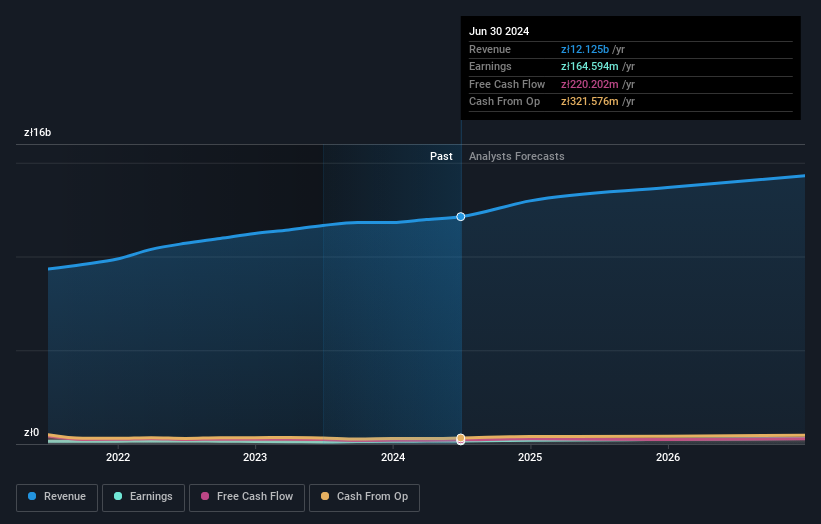
Task: Click the zł12.125b revenue value
Action: [585, 49]
